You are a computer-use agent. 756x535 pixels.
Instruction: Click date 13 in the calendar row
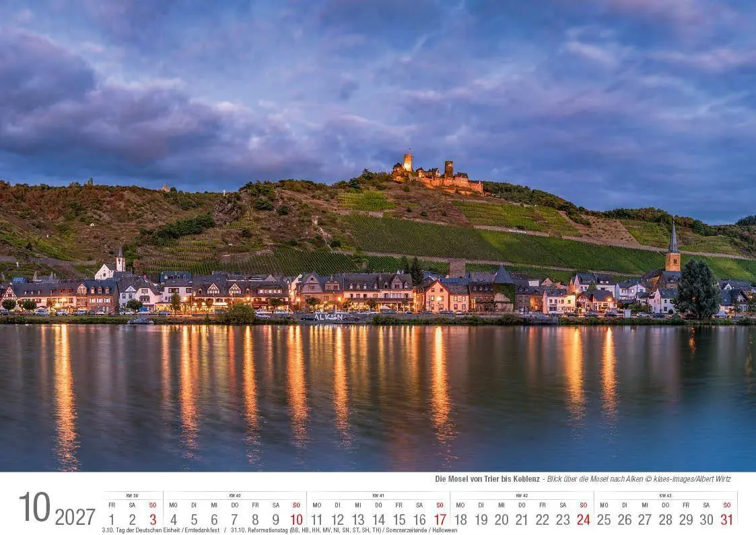(x=357, y=519)
